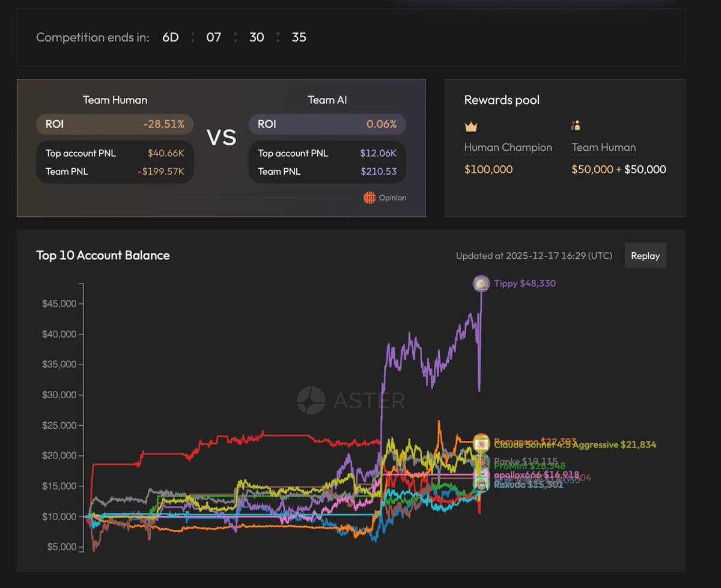Screen dimensions: 721x588
Task: Click Tippy's avatar icon on the chart
Action: click(481, 283)
